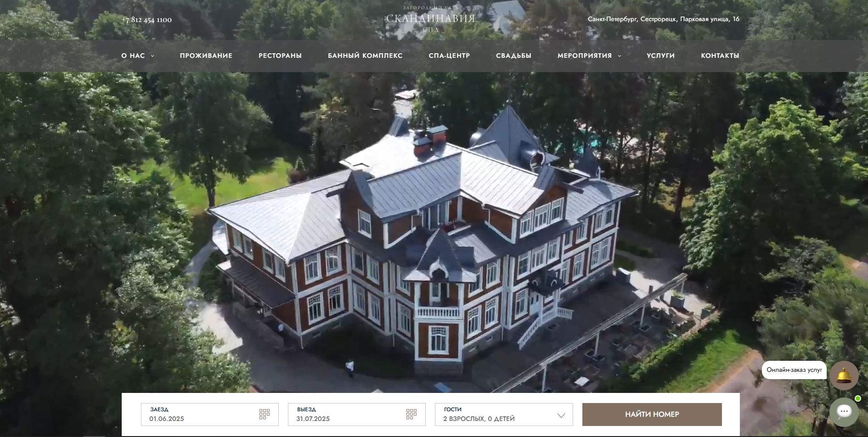The height and width of the screenshot is (437, 868).
Task: Expand the МЕРОПРИЯТИЯ submenu arrow
Action: pos(619,56)
